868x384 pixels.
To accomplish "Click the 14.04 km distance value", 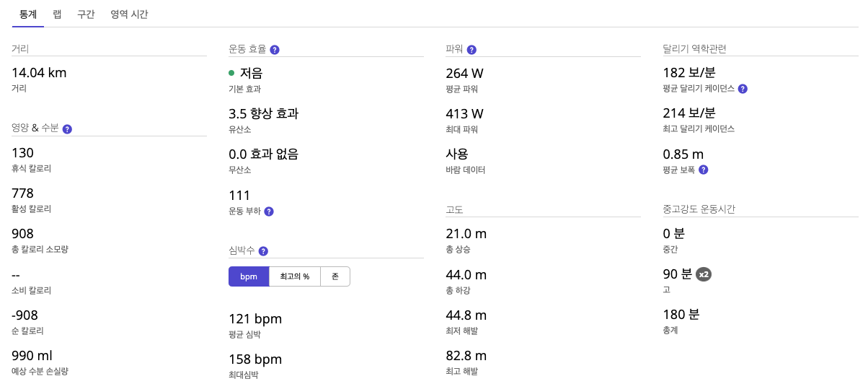I will pos(39,72).
